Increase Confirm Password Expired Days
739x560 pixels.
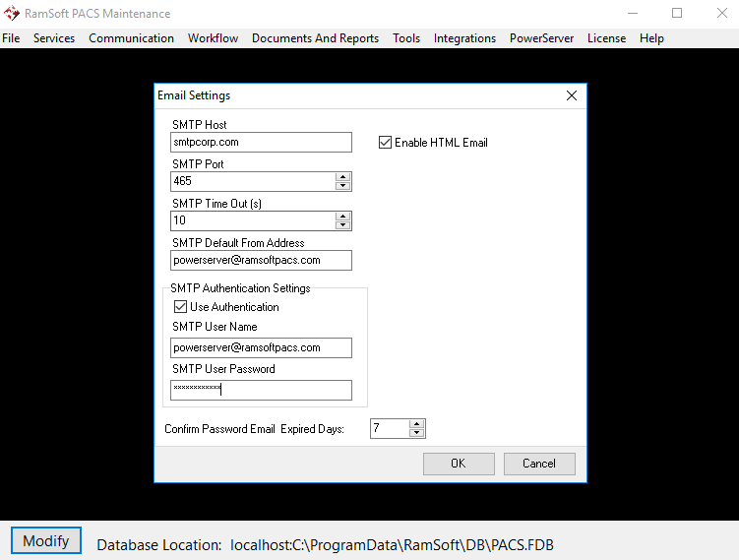416,424
